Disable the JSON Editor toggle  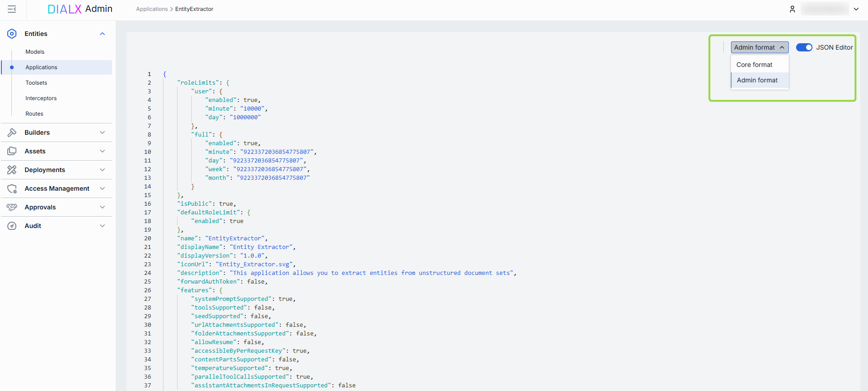click(804, 47)
